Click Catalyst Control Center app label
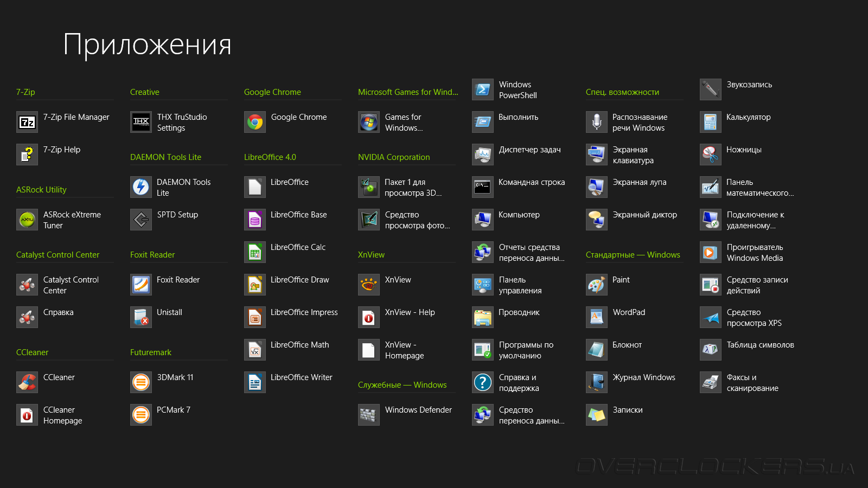The width and height of the screenshot is (868, 488). 71,285
